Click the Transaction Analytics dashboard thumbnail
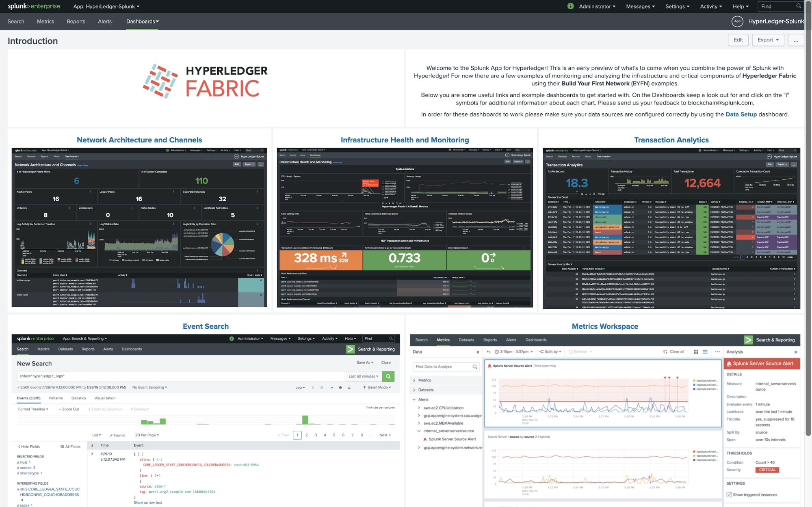812x507 pixels. [671, 228]
